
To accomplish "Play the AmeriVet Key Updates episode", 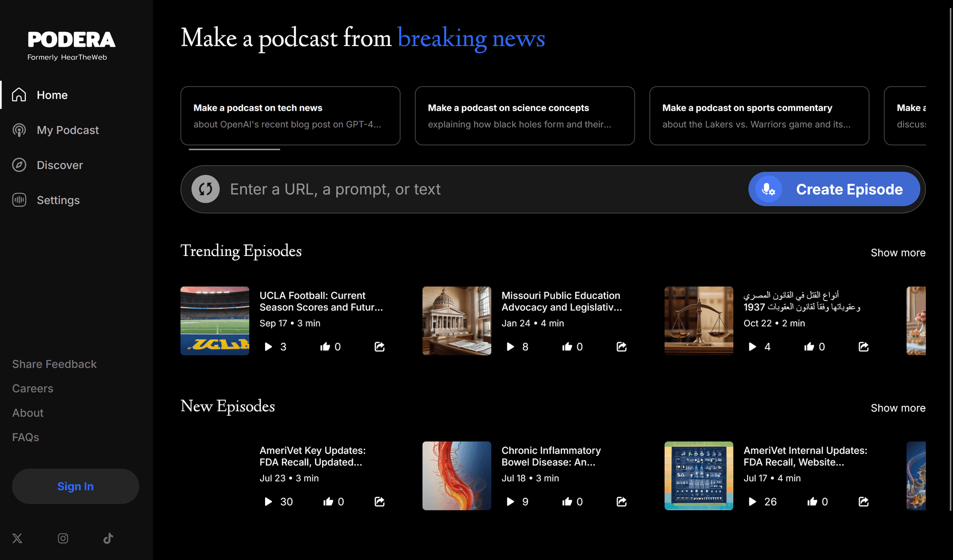I will click(x=269, y=502).
